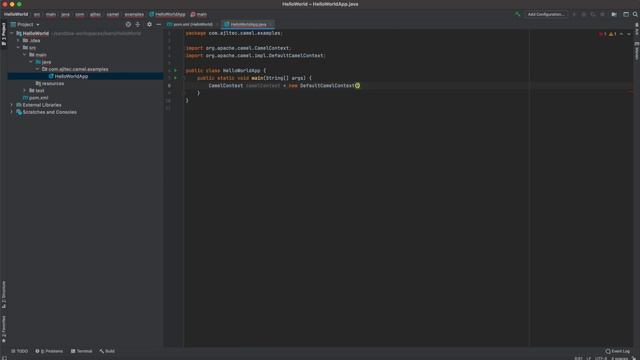Open Project panel settings gear
Image resolution: width=640 pixels, height=360 pixels.
click(149, 24)
